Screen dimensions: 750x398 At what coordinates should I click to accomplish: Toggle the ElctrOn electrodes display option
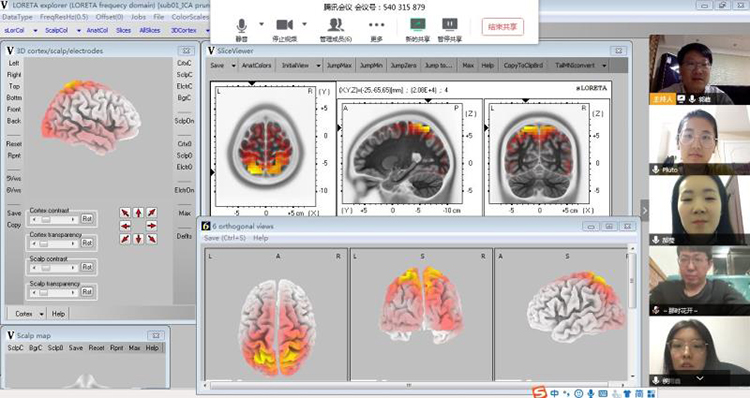click(x=185, y=190)
